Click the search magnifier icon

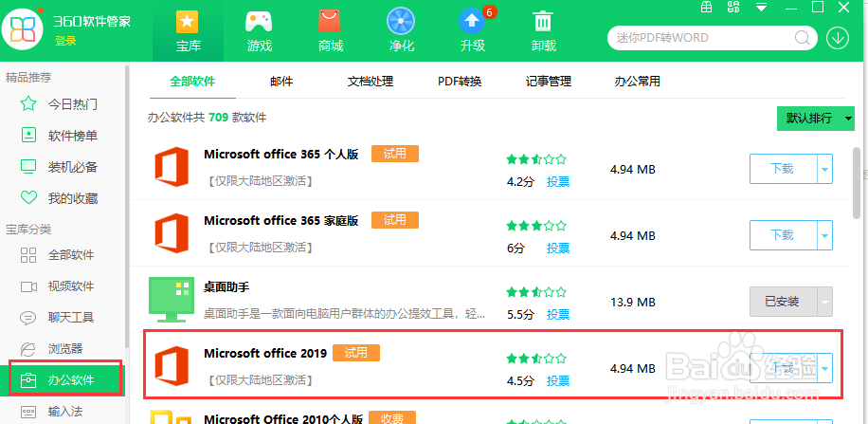[802, 38]
